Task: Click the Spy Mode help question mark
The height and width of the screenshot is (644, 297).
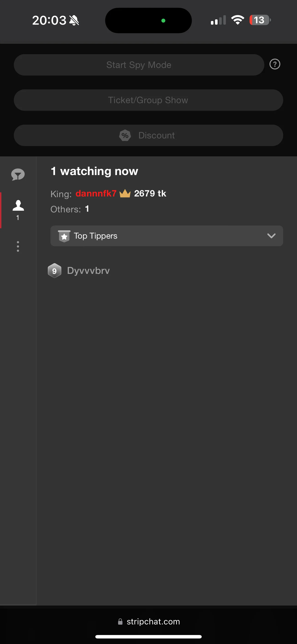Action: click(274, 64)
